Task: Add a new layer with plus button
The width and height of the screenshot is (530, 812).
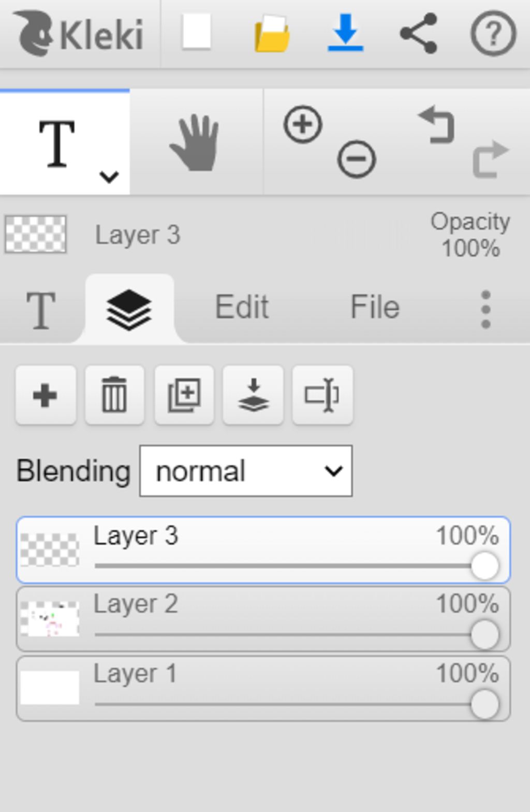Action: pos(46,395)
